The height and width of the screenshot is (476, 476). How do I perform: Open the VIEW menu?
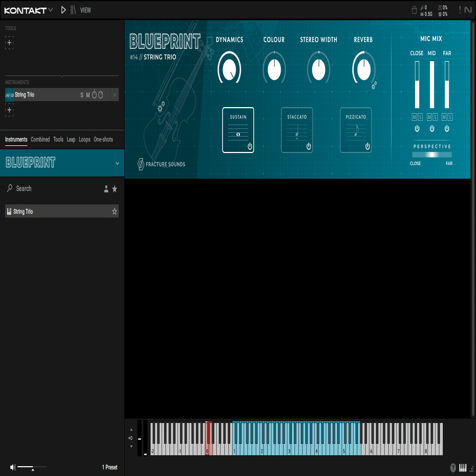85,10
